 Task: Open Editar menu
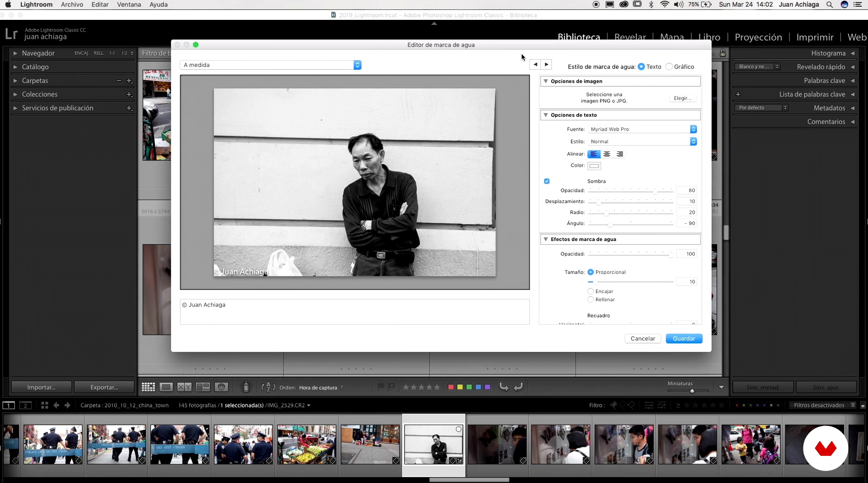(100, 5)
